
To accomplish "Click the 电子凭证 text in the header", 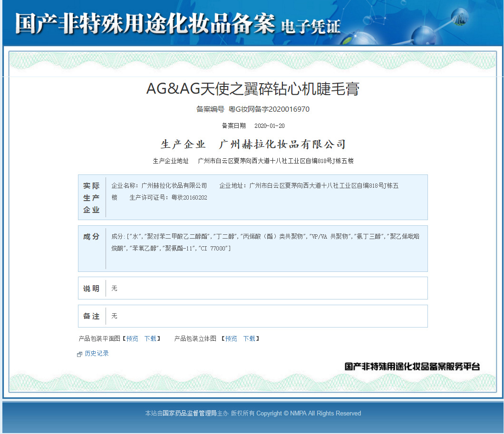I will pos(310,27).
